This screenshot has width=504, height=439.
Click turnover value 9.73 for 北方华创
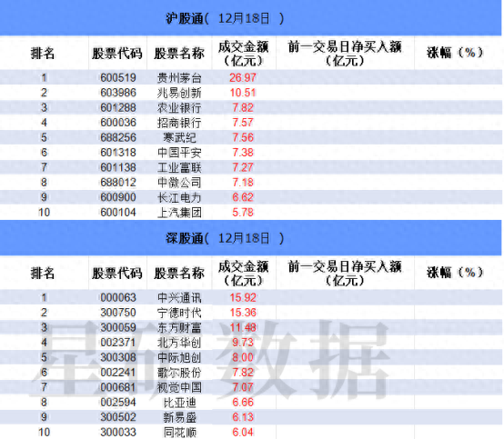[x=243, y=343]
